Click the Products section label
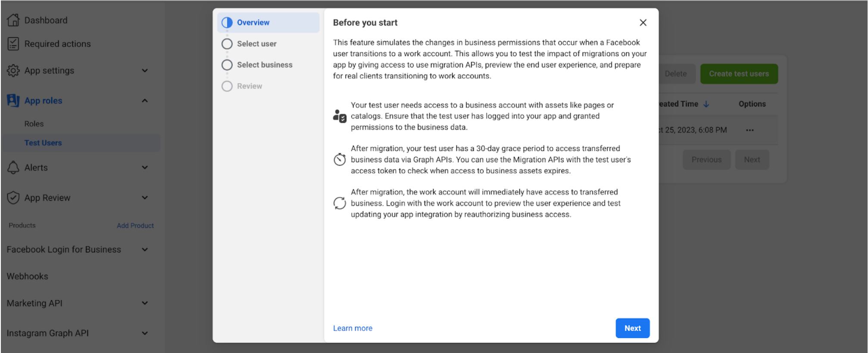This screenshot has height=353, width=868. 22,225
